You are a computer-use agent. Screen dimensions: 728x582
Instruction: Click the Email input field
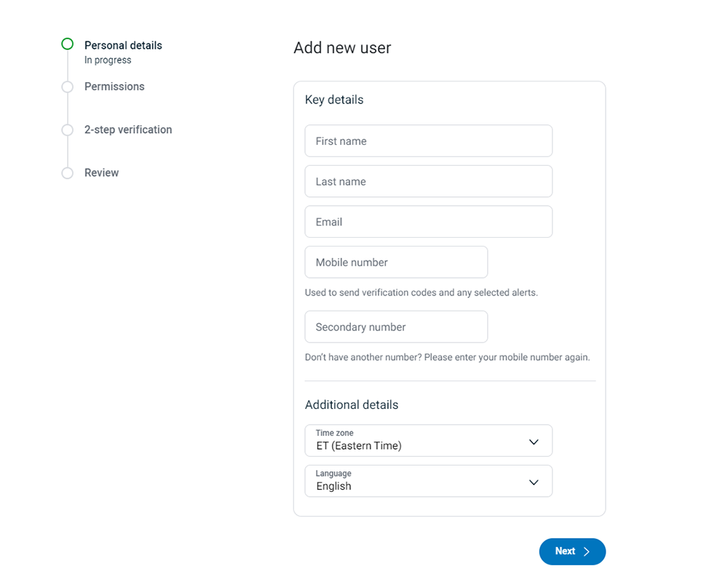(x=428, y=222)
